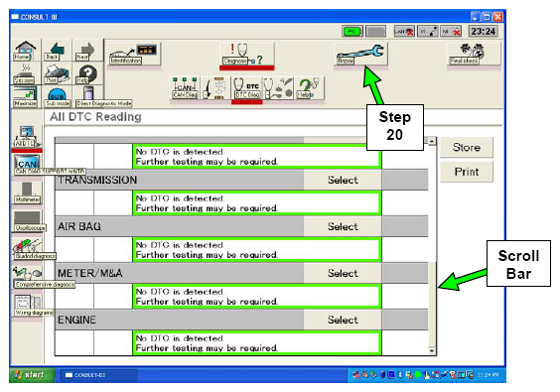Click the 23:24 clock display
The width and height of the screenshot is (560, 392).
(483, 32)
